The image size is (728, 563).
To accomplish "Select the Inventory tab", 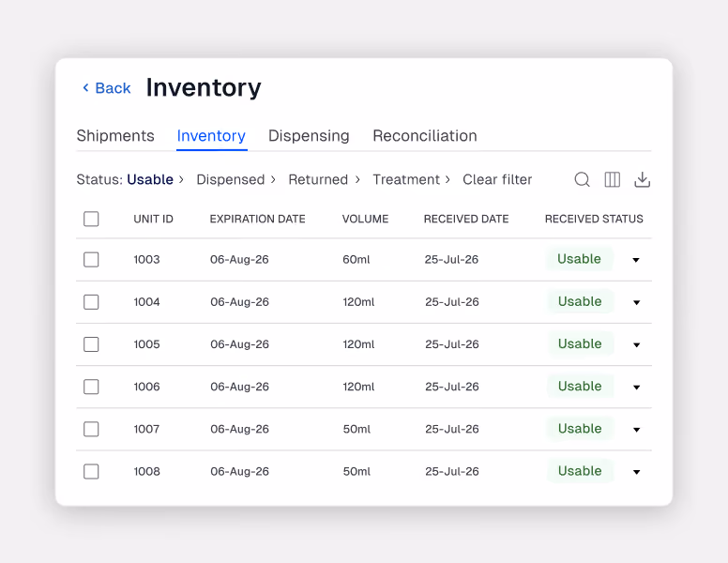I will [211, 136].
